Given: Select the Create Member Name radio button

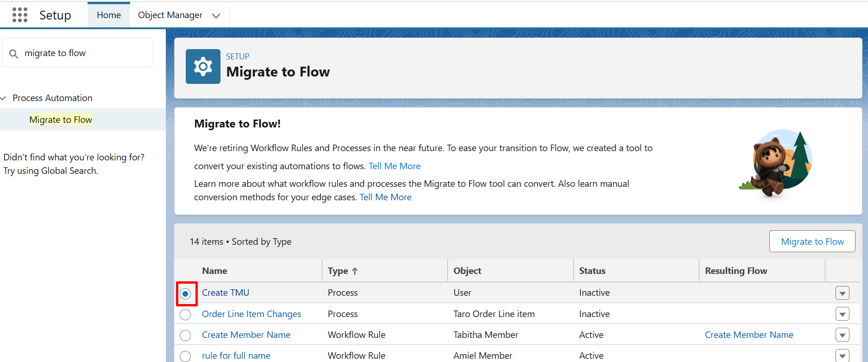Looking at the screenshot, I should tap(185, 336).
